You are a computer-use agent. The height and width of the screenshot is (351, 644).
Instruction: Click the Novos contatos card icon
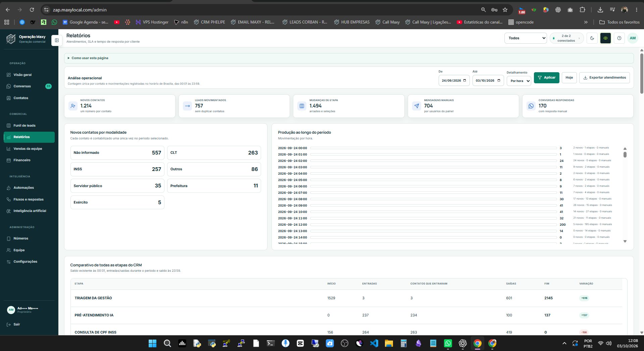click(73, 106)
